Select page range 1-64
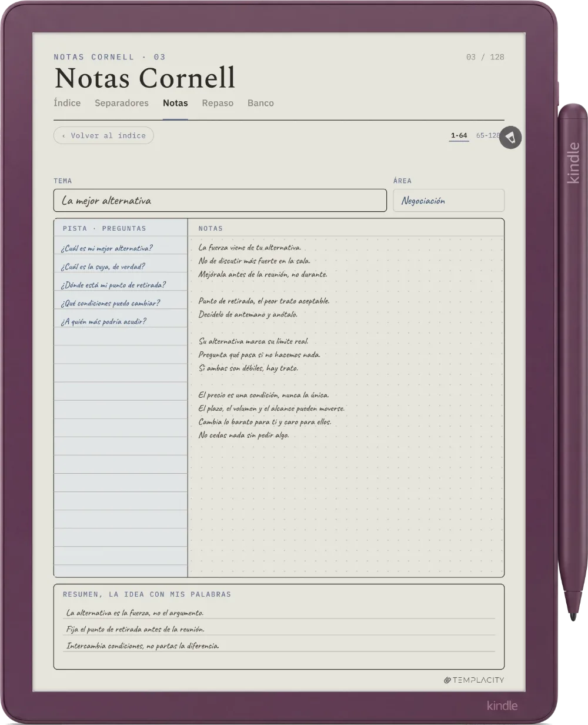The image size is (588, 725). click(x=459, y=135)
